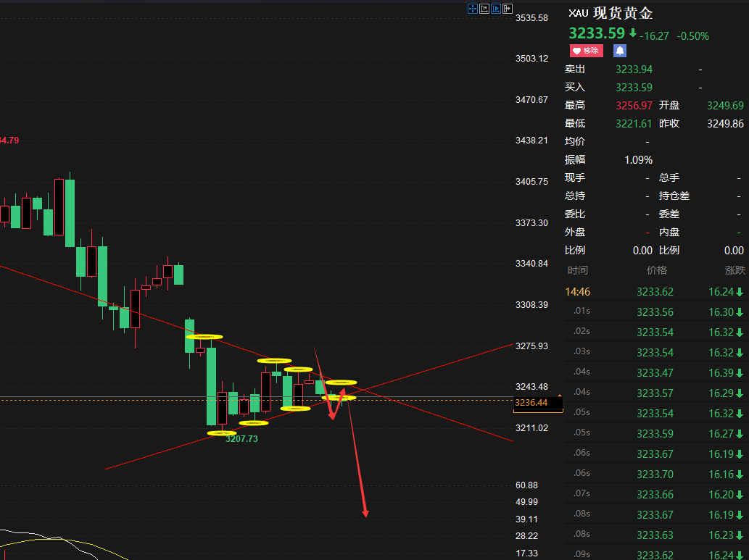Screen dimensions: 749x560
Task: Select the 开盘 value 3249.69
Action: pyautogui.click(x=725, y=106)
